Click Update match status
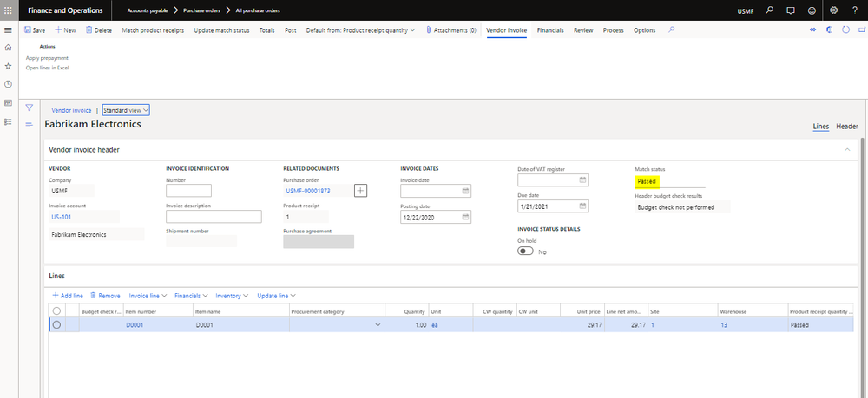This screenshot has width=868, height=398. tap(221, 30)
